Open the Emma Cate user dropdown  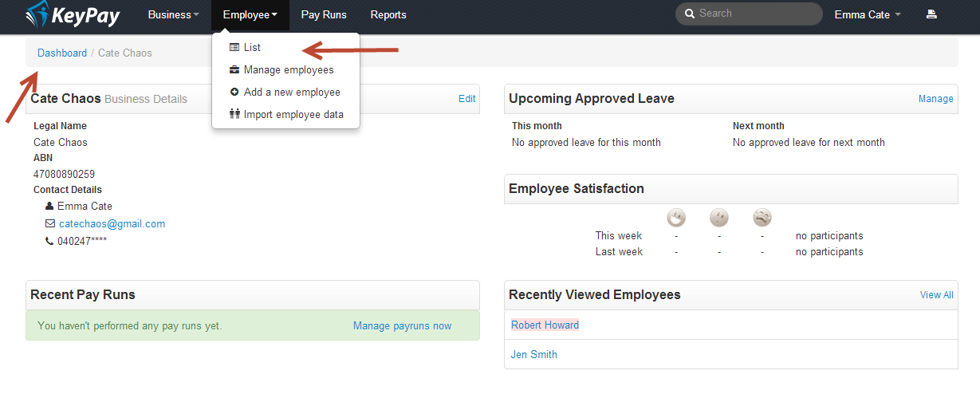(868, 15)
